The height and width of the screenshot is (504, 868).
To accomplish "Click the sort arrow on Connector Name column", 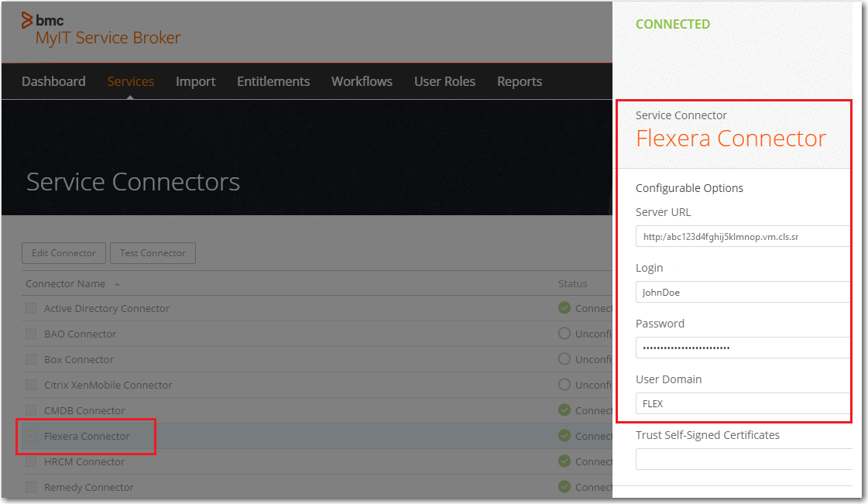I will click(x=117, y=283).
